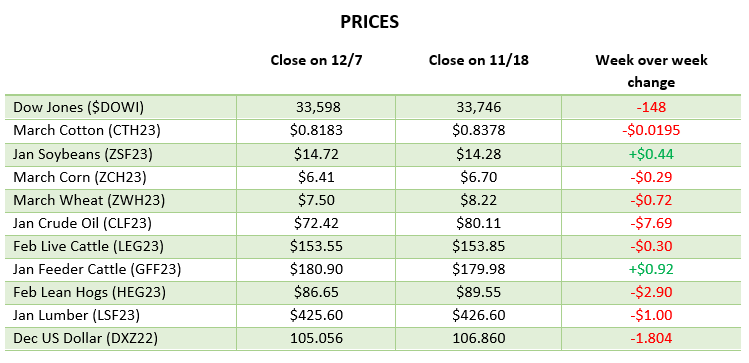
Task: Select Feb Lean Hogs (HEG23) label
Action: click(x=89, y=292)
